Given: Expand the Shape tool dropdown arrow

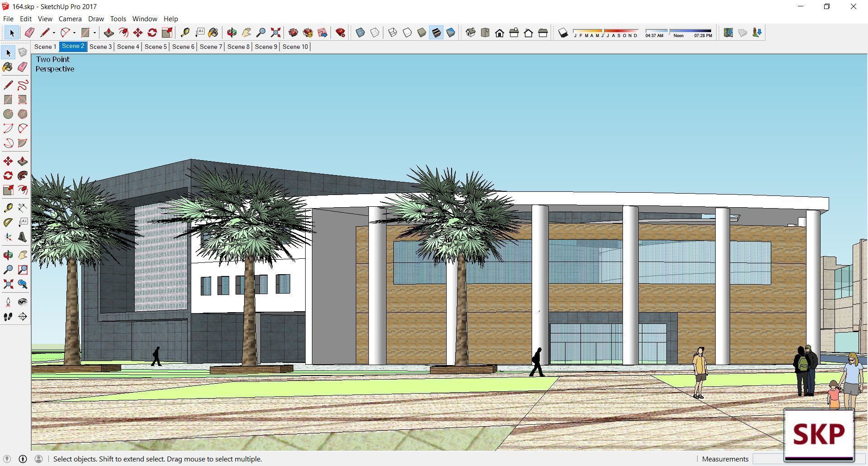Looking at the screenshot, I should 94,33.
